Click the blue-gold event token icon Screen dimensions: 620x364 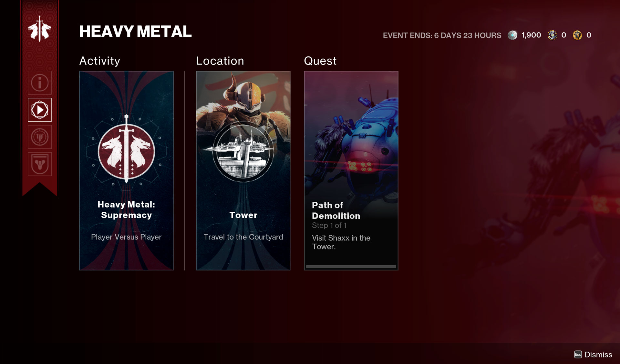click(552, 35)
